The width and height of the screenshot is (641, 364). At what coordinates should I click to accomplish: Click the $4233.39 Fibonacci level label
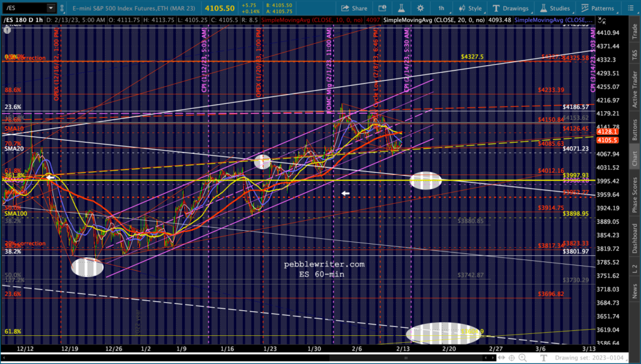pyautogui.click(x=551, y=90)
